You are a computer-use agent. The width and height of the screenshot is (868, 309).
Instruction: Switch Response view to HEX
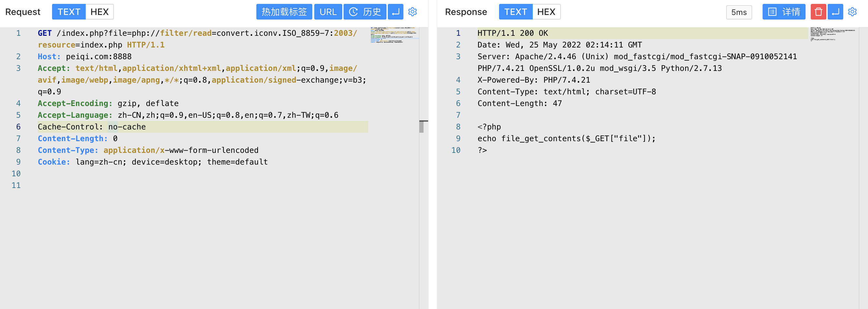[x=546, y=12]
